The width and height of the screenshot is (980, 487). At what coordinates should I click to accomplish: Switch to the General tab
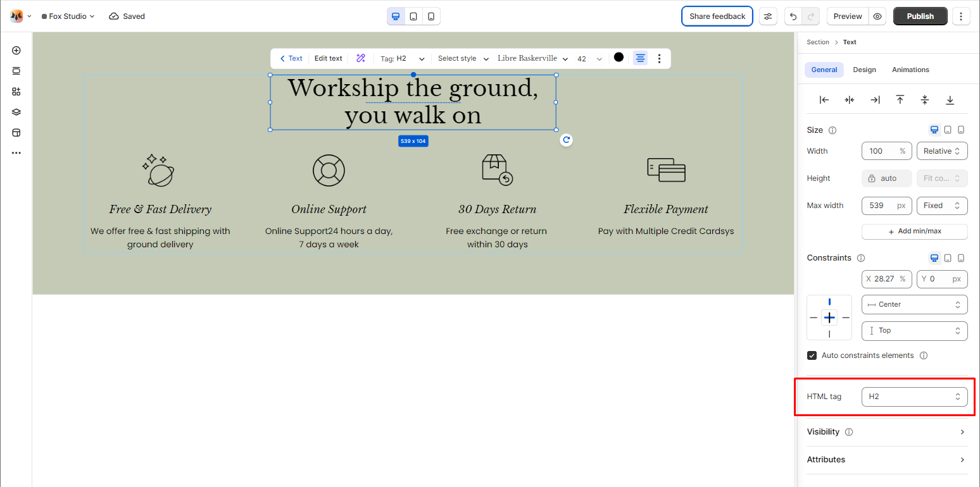point(824,70)
